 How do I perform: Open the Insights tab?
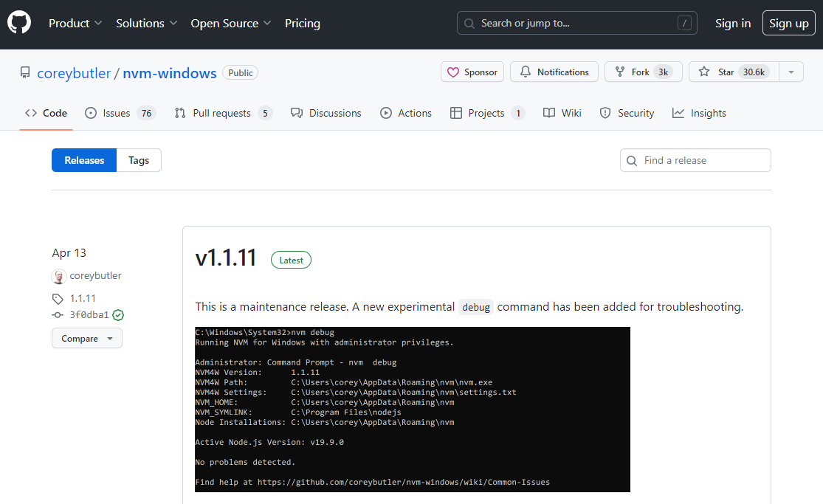click(699, 113)
